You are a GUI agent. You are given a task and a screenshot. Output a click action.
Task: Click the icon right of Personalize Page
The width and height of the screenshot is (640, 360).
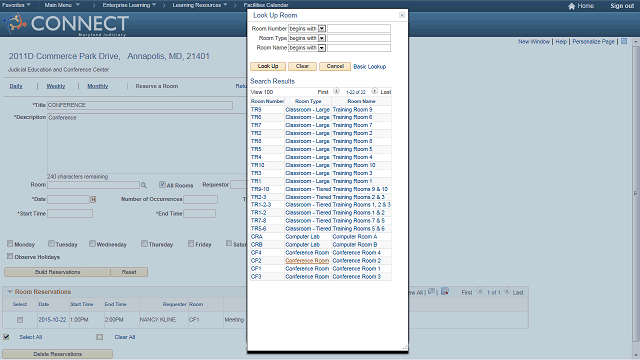(x=624, y=41)
